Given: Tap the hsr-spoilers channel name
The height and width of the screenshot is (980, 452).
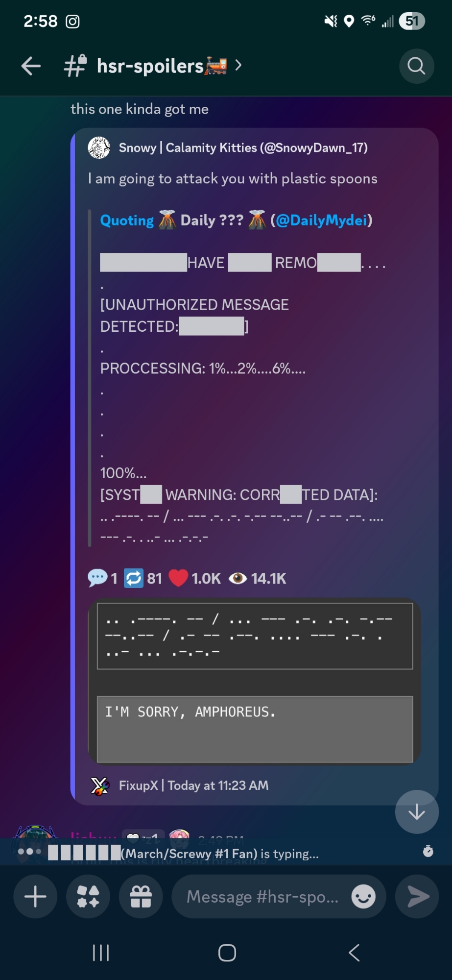Looking at the screenshot, I should pyautogui.click(x=150, y=66).
